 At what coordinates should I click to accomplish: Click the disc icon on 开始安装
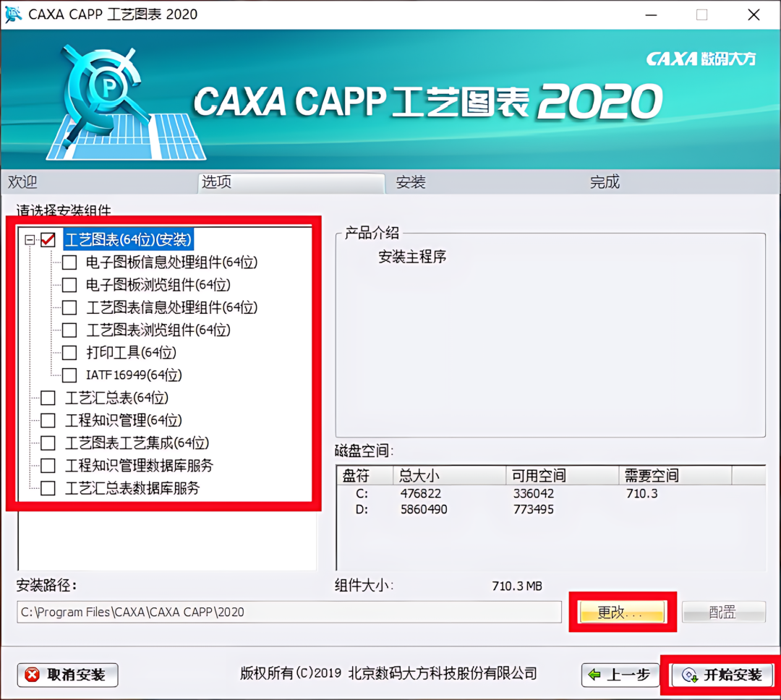click(x=689, y=675)
